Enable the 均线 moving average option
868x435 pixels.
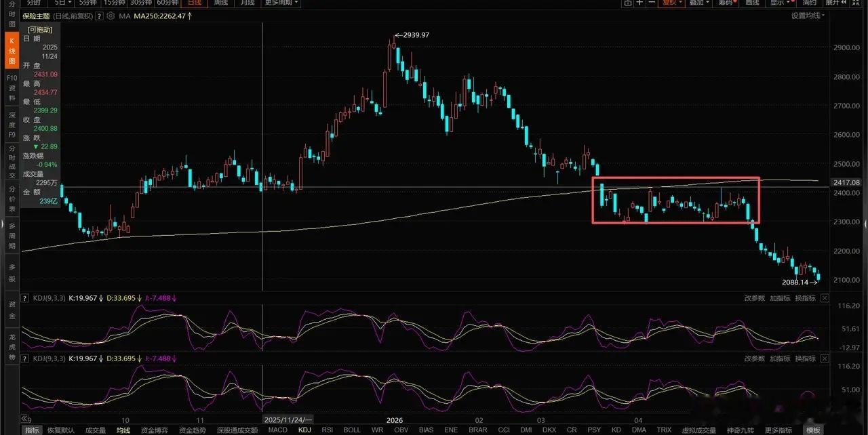123,430
